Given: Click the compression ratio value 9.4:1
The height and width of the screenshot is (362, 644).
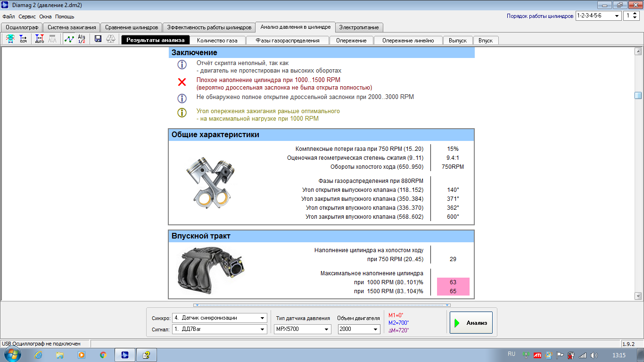Looking at the screenshot, I should coord(453,157).
